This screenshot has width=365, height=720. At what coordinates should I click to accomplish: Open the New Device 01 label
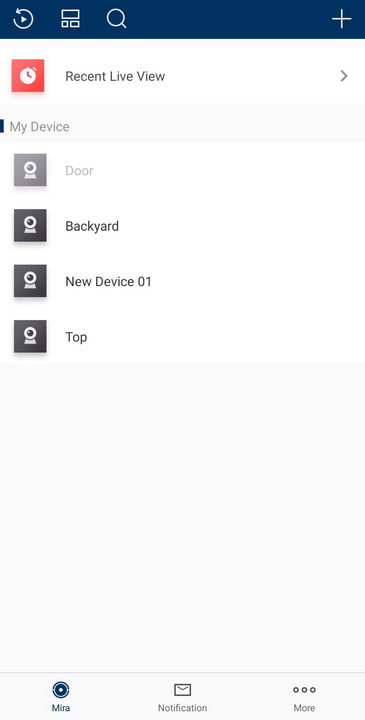pos(108,281)
